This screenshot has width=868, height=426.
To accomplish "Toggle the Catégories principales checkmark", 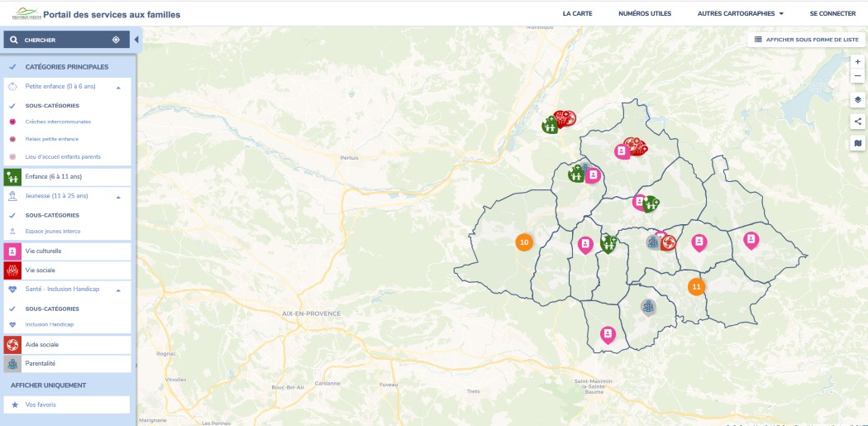I will point(12,67).
